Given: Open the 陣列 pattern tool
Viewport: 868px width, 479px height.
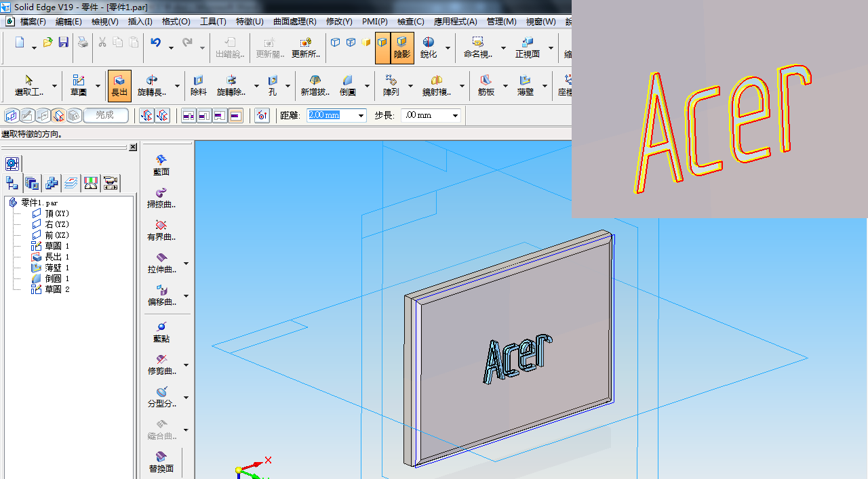Looking at the screenshot, I should point(391,86).
